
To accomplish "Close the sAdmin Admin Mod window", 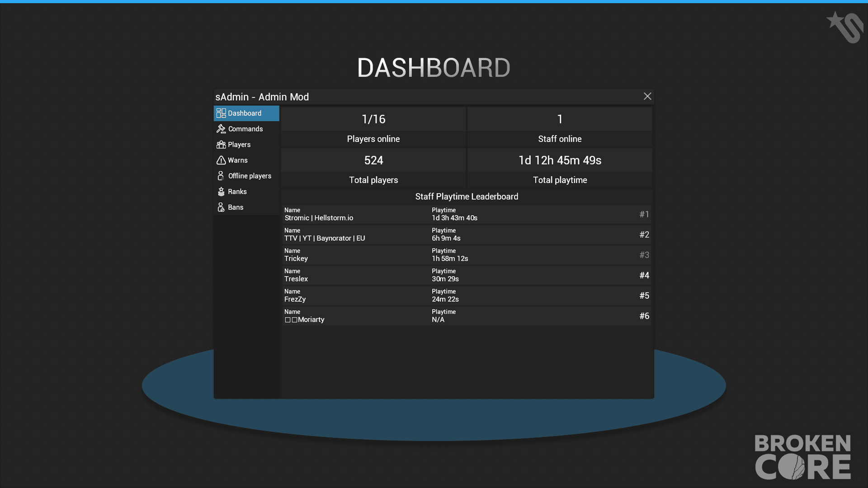I will pyautogui.click(x=647, y=96).
